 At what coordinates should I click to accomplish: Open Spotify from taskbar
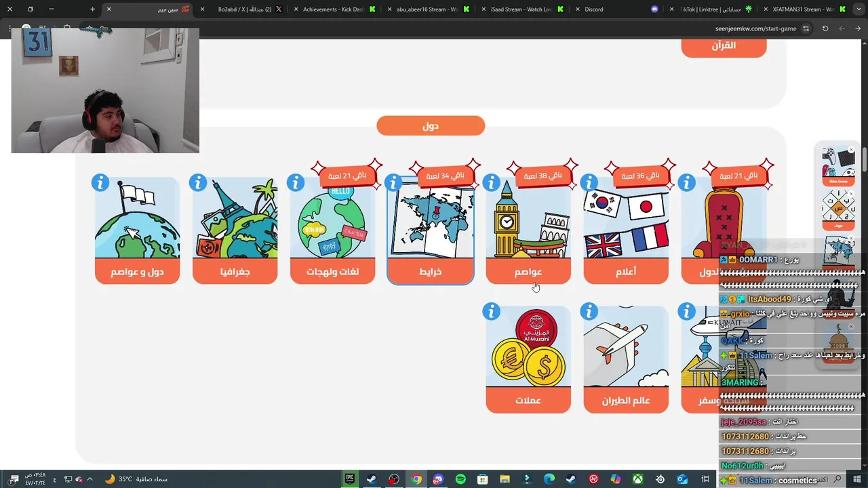[x=460, y=479]
